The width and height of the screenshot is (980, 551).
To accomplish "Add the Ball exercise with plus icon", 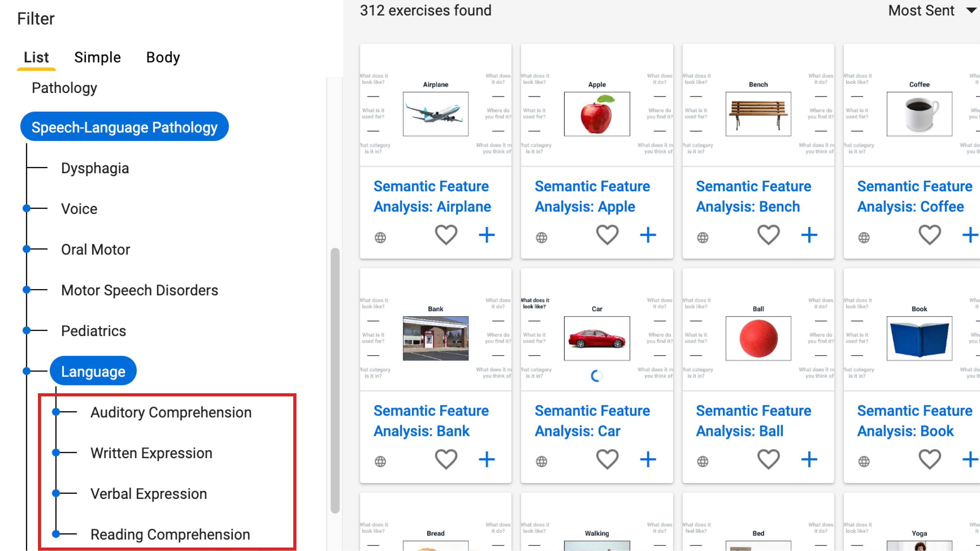I will (809, 459).
